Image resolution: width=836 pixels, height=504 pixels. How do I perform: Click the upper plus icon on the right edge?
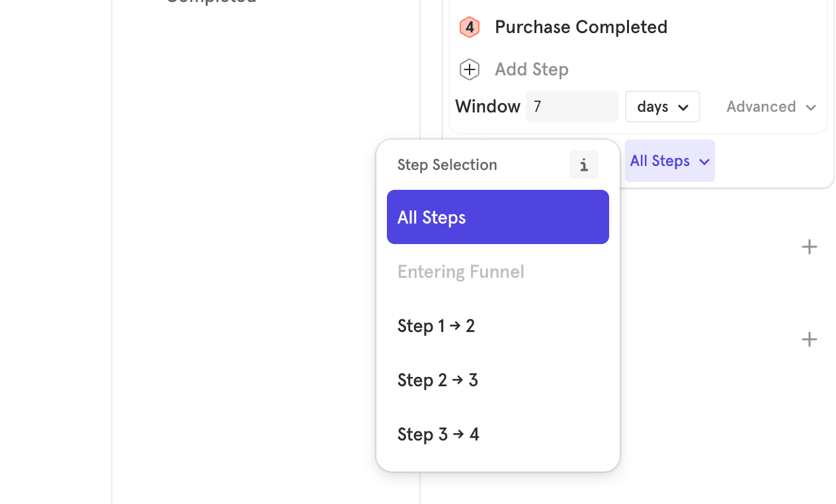point(809,246)
